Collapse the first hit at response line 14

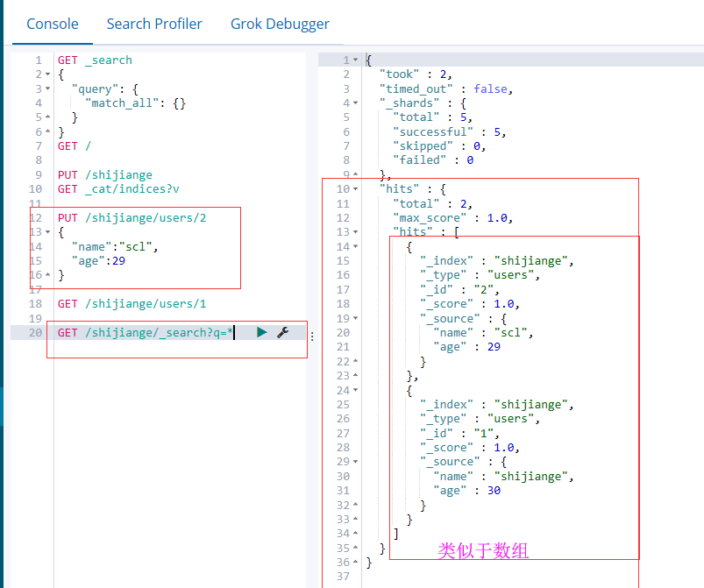(x=356, y=246)
